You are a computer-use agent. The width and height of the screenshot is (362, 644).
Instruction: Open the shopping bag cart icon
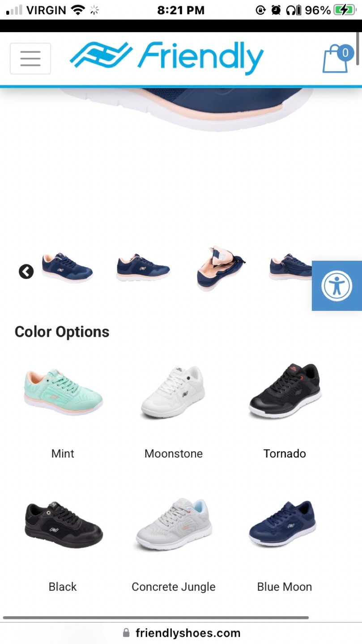click(337, 59)
